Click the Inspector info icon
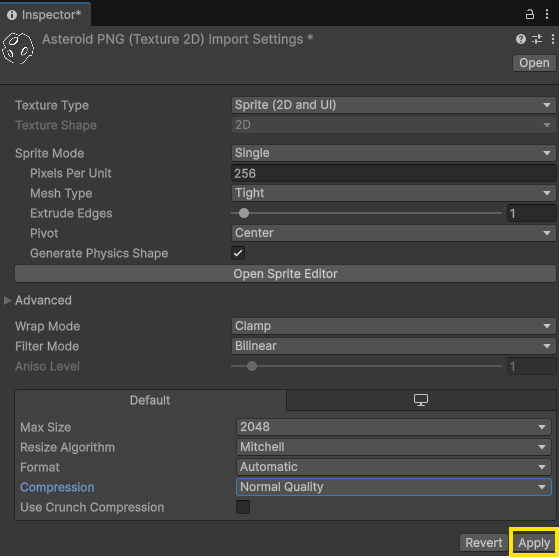The image size is (560, 558). [x=12, y=15]
